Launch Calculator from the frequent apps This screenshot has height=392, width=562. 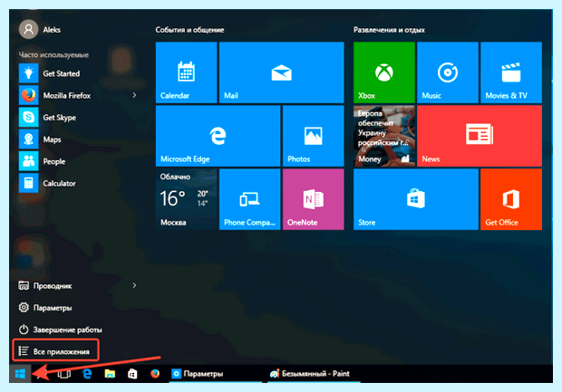79,183
